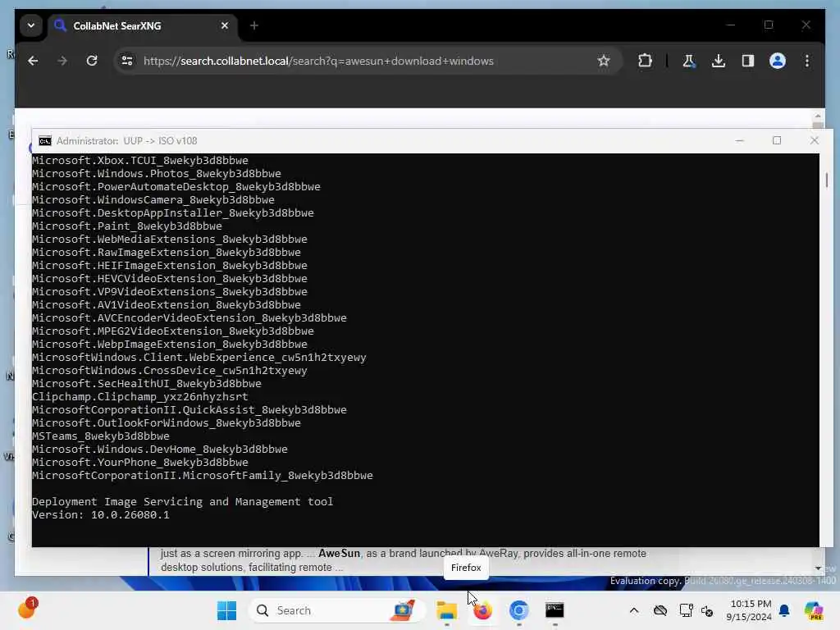Click line Version: 10.0.26080.1

[101, 515]
